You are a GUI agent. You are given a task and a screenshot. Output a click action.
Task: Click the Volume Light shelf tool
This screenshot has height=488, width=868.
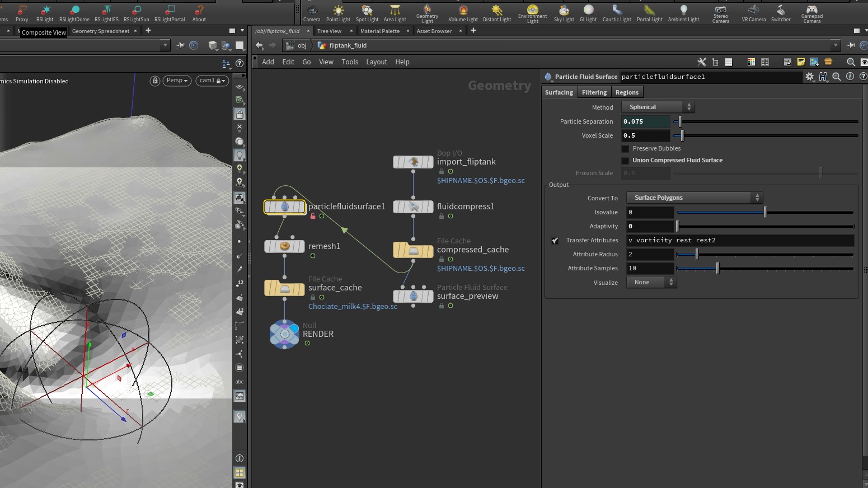coord(463,13)
